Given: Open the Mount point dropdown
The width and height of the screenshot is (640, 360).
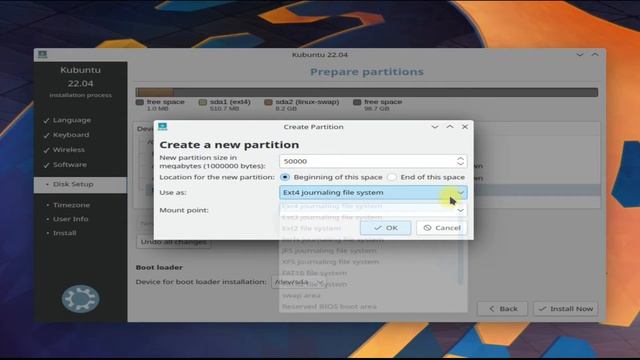Looking at the screenshot, I should pyautogui.click(x=373, y=210).
